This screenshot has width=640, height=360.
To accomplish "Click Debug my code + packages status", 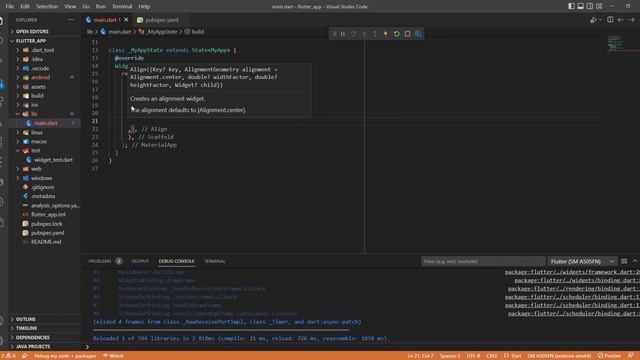I will [x=65, y=356].
